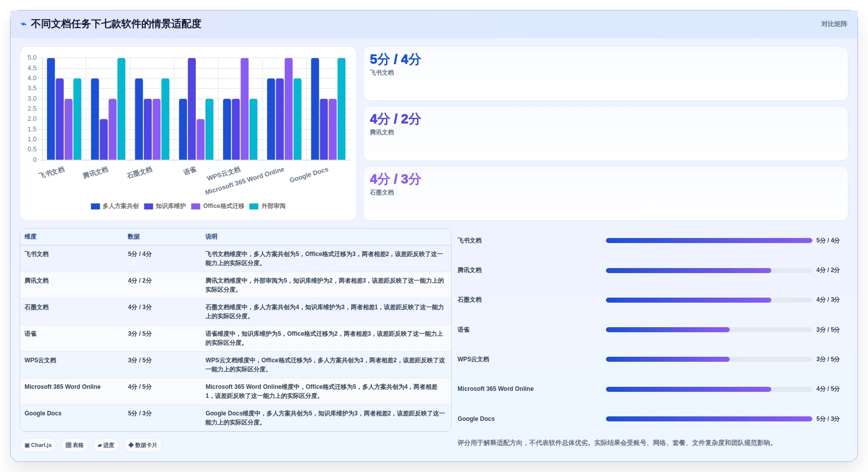Click the 4分 / 2分 value beside 腾讯文档 progress bar
Viewport: 868px width, 472px height.
(x=828, y=270)
